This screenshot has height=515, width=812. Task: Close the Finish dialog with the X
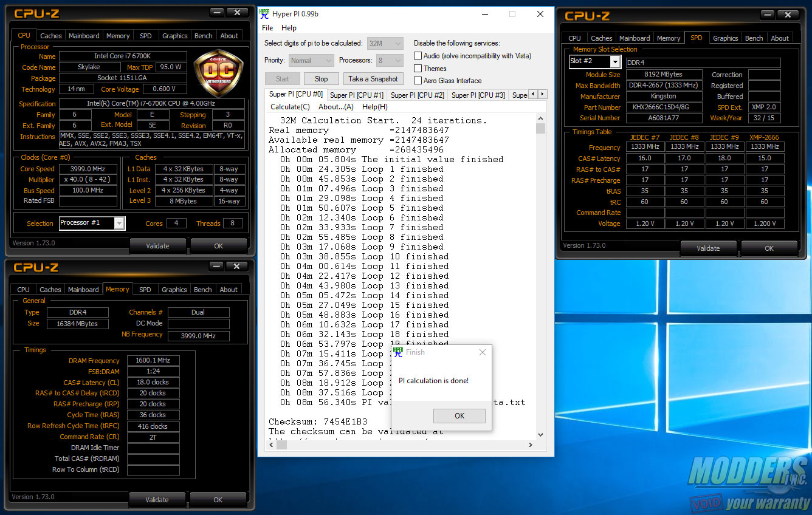click(x=482, y=352)
